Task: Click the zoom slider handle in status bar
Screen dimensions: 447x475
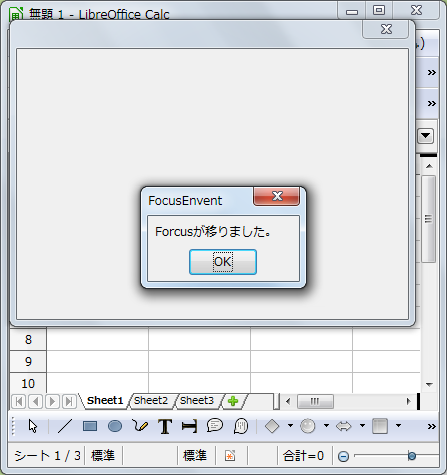Action: point(412,456)
